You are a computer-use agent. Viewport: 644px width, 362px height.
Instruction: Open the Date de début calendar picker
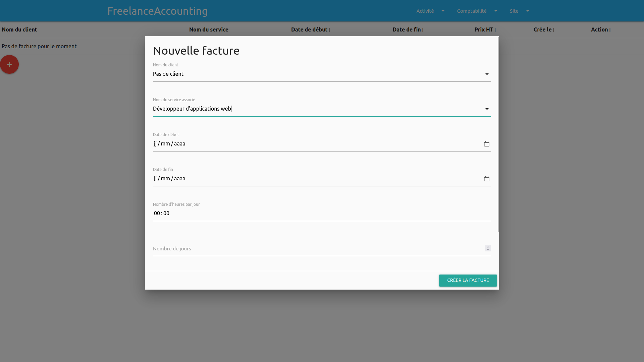pyautogui.click(x=487, y=144)
